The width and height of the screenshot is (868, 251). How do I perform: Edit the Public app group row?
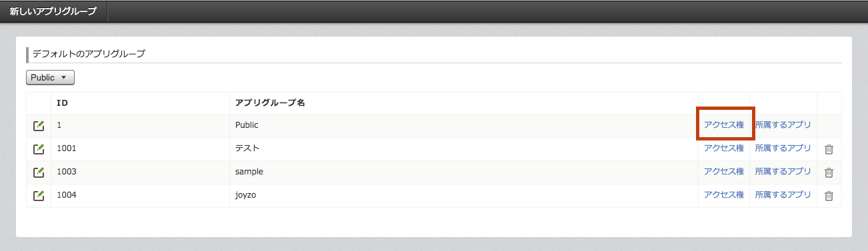pyautogui.click(x=39, y=125)
